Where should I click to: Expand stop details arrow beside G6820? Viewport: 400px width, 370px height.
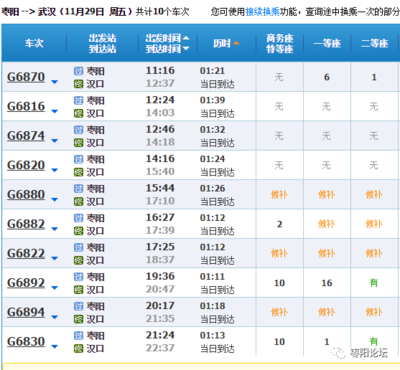[55, 170]
